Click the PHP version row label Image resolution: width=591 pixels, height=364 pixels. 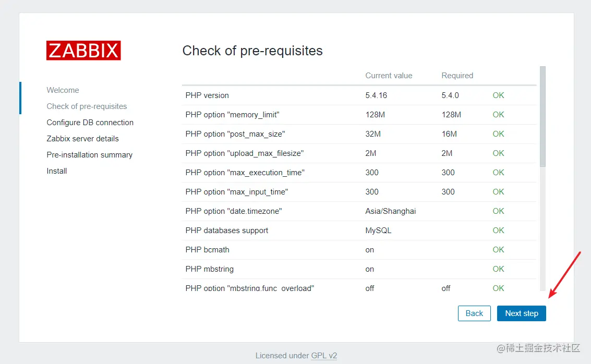coord(207,95)
